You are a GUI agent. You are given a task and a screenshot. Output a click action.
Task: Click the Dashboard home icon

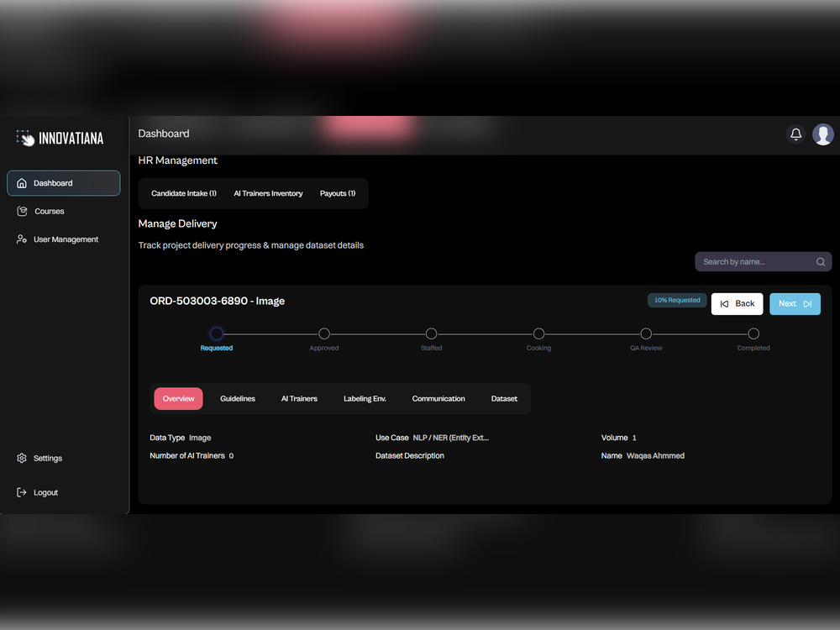22,183
